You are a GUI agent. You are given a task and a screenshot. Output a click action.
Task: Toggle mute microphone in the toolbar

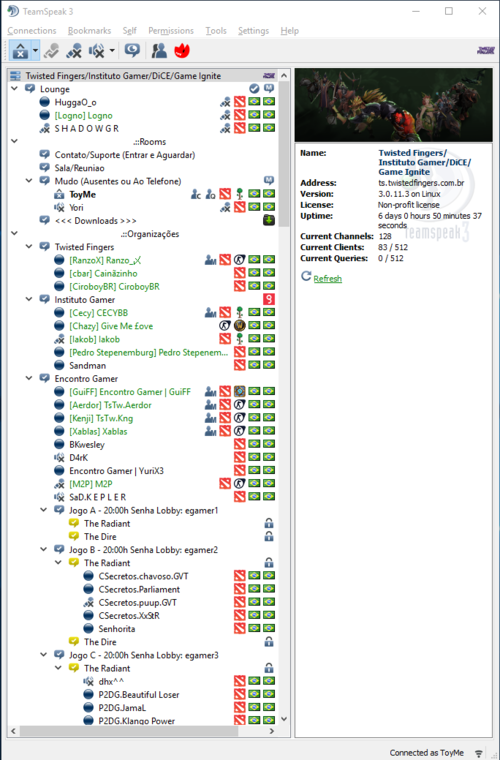coord(74,50)
